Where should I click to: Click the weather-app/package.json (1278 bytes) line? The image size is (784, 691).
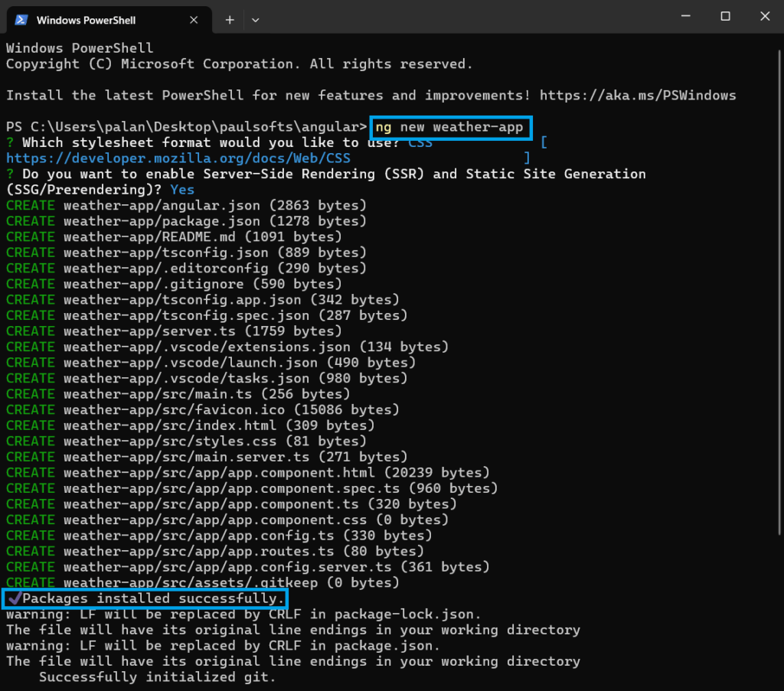pos(186,221)
